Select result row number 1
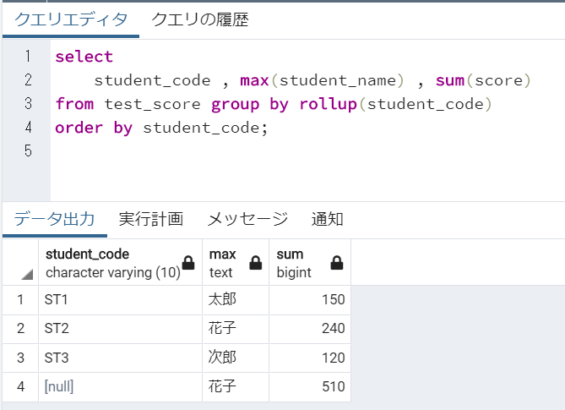The height and width of the screenshot is (410, 565). pyautogui.click(x=21, y=300)
